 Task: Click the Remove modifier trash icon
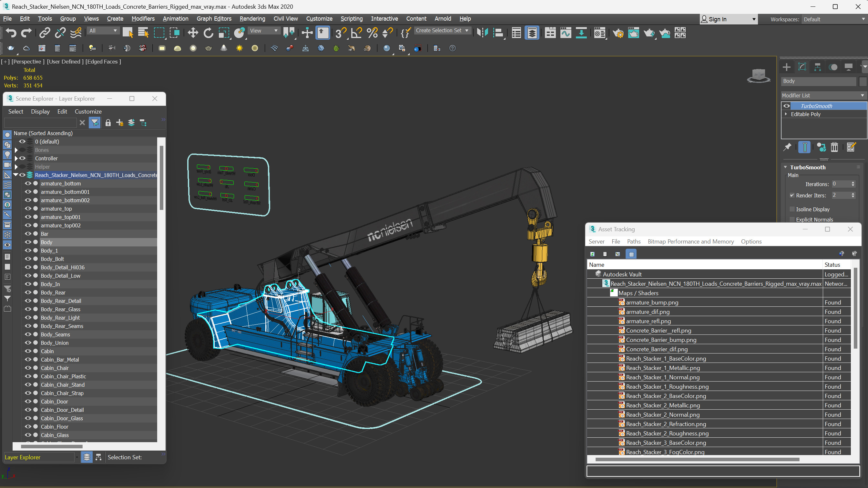pos(834,147)
